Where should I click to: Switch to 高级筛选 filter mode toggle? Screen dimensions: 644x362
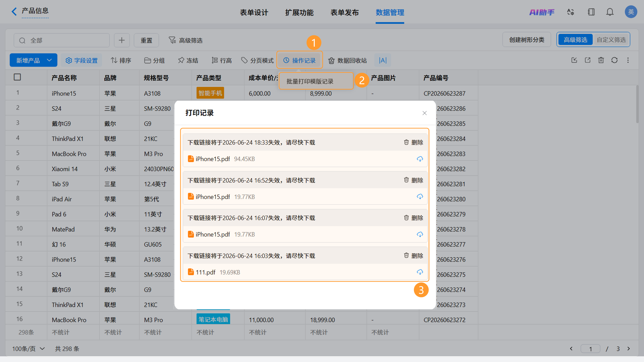click(x=575, y=39)
